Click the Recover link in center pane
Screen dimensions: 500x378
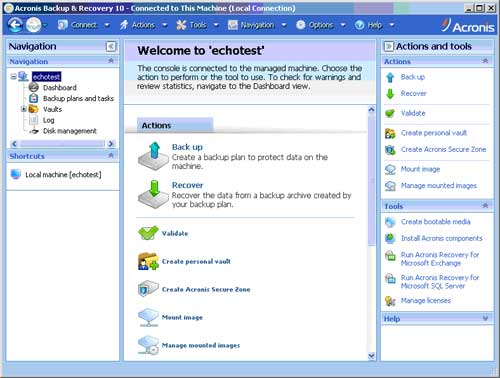point(187,185)
